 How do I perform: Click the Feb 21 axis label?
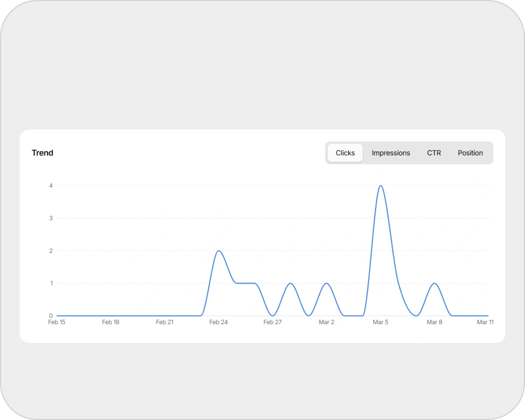point(164,322)
